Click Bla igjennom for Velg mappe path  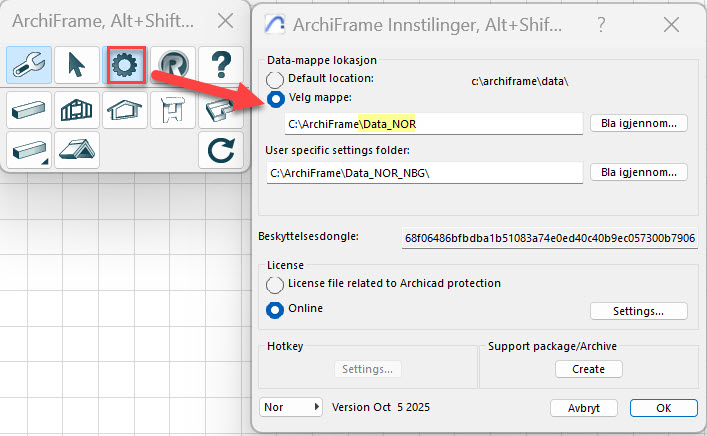[638, 123]
